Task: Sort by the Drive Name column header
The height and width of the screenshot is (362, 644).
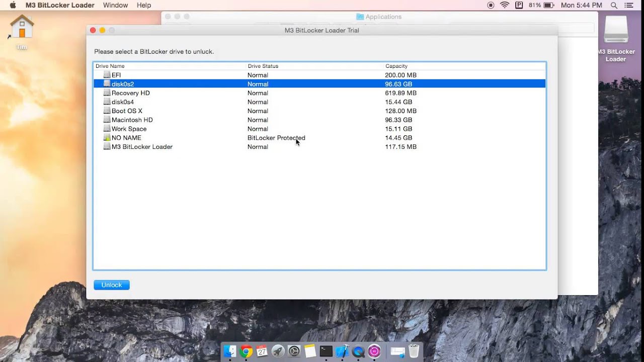Action: [x=110, y=66]
